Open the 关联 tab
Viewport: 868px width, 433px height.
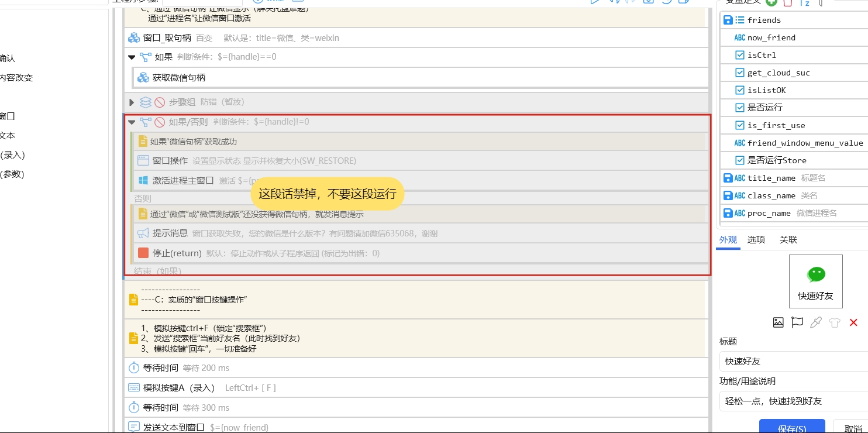[788, 240]
